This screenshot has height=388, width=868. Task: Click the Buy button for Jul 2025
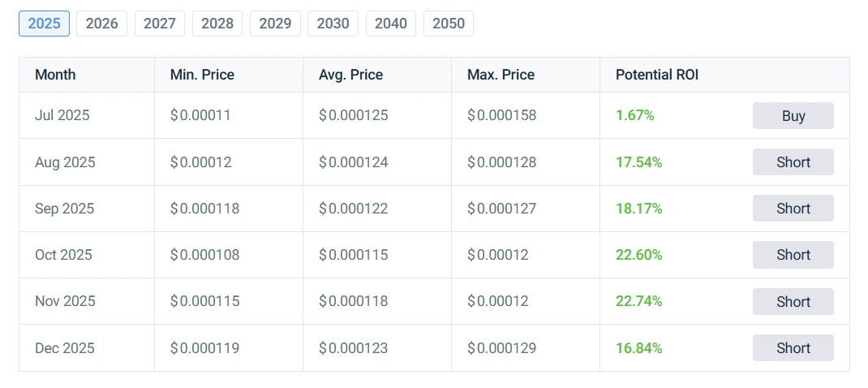point(793,116)
